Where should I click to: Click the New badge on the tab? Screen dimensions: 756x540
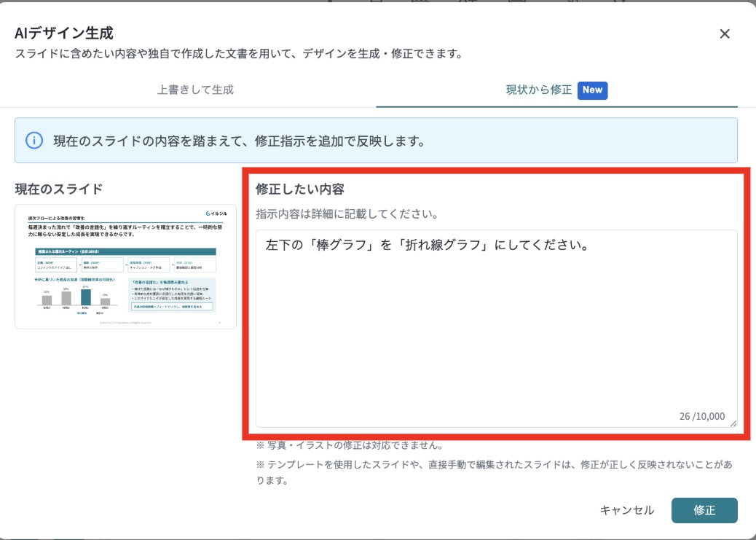pos(593,90)
